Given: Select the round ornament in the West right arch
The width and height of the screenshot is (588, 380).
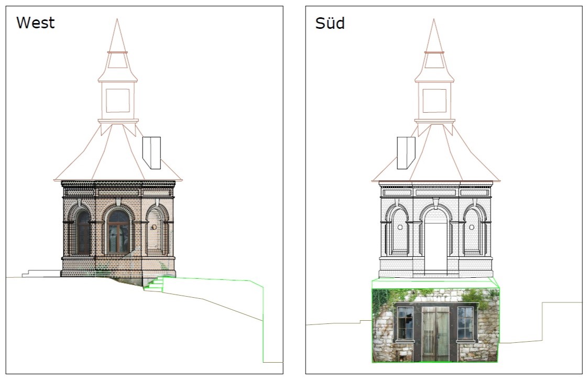Looking at the screenshot, I should point(154,227).
